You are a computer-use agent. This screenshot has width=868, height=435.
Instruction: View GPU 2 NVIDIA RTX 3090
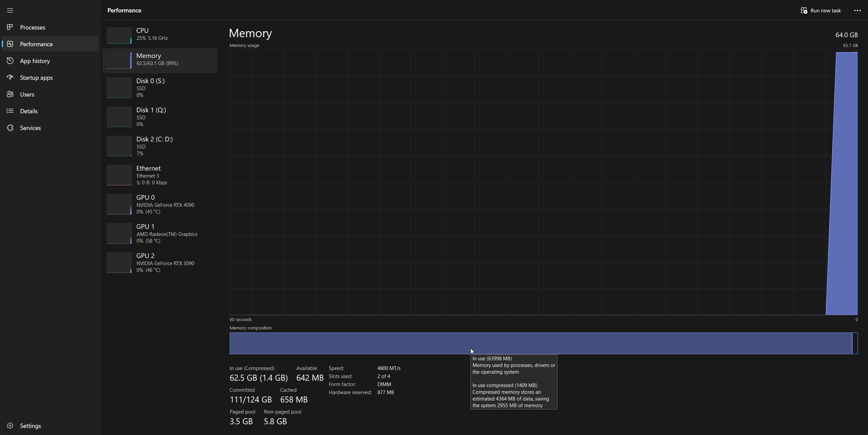[x=160, y=262]
